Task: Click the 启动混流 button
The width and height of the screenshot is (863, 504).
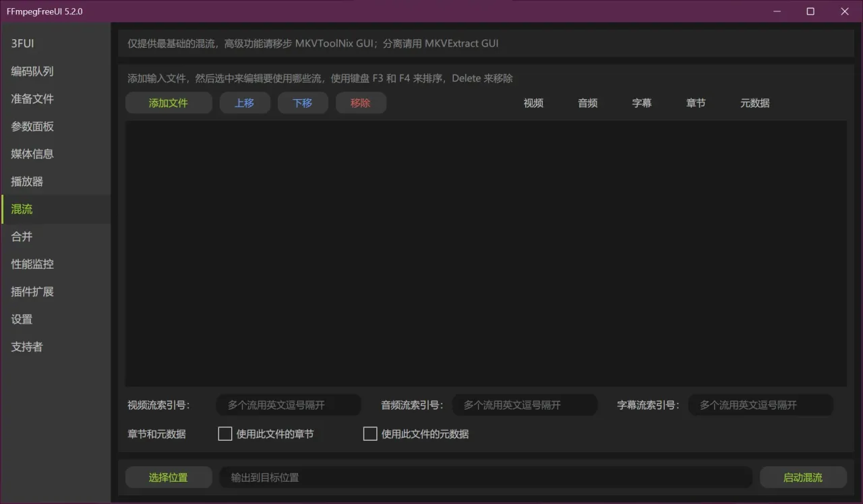Action: pos(803,478)
